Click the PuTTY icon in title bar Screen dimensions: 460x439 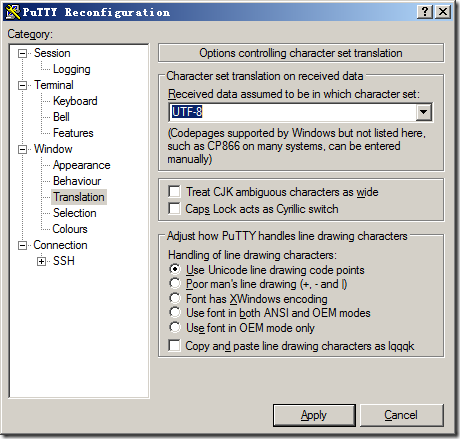pos(13,12)
